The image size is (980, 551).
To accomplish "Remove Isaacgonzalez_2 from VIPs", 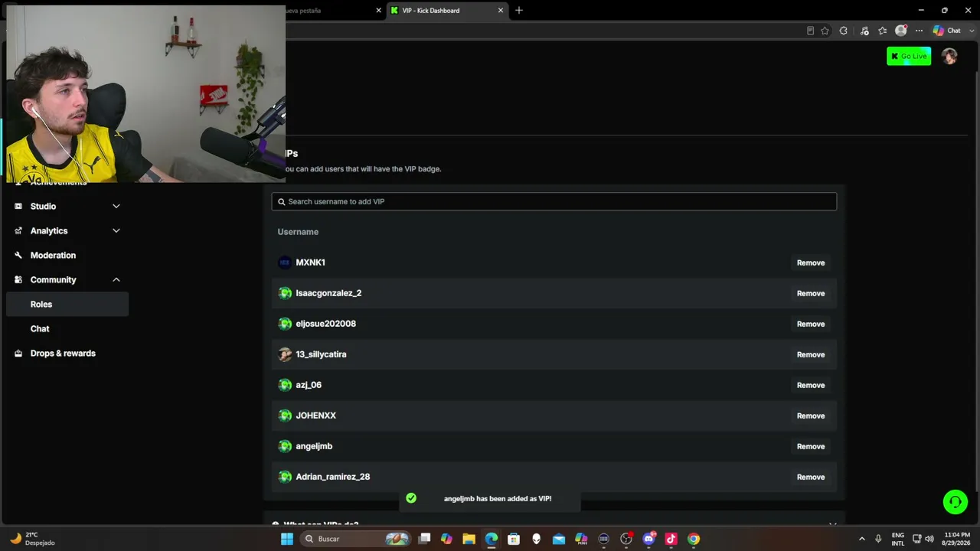I will (x=810, y=293).
